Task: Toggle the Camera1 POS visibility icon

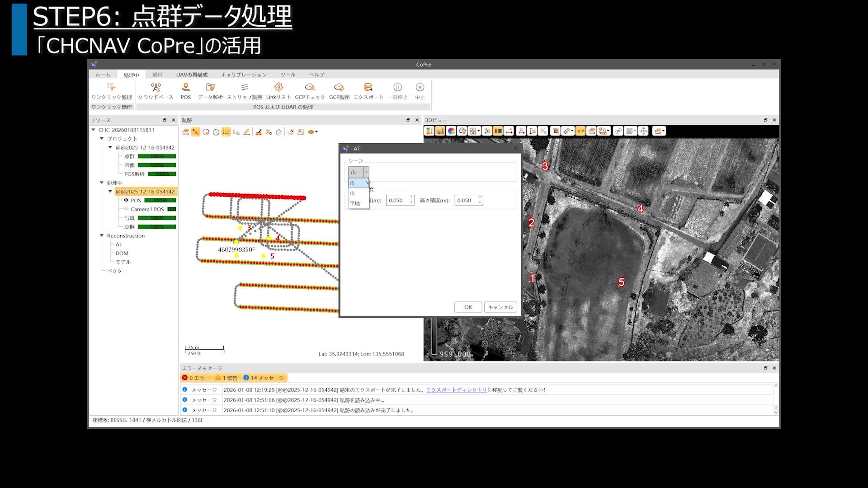Action: click(126, 209)
